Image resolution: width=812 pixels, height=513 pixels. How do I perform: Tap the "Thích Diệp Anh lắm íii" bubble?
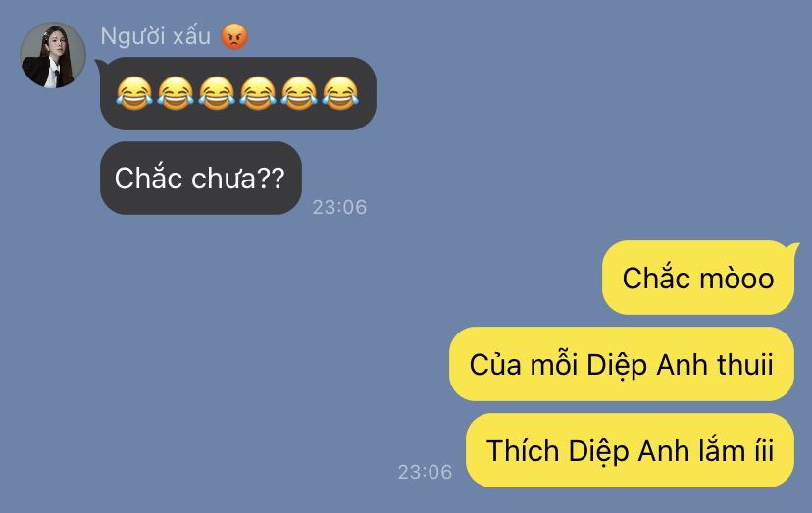point(630,450)
